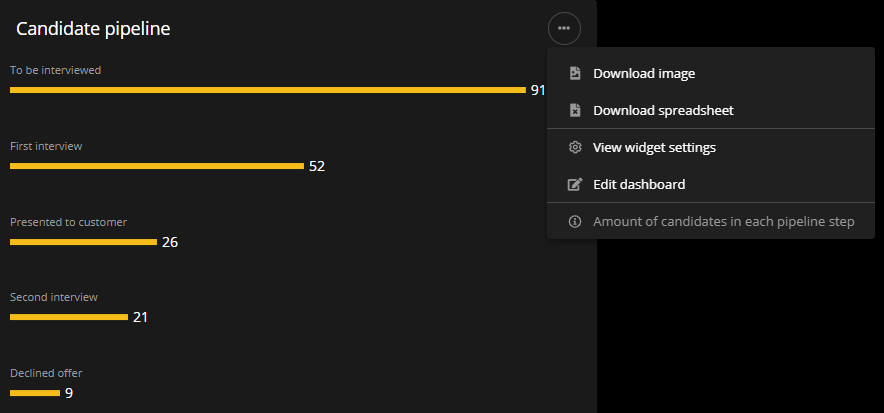
Task: Select Edit dashboard option
Action: tap(639, 184)
